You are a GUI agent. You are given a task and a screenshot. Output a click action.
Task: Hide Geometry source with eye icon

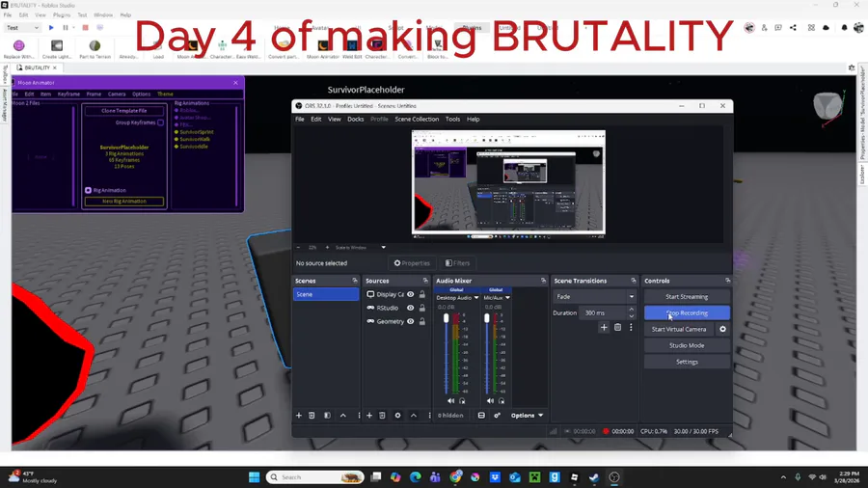coord(411,321)
